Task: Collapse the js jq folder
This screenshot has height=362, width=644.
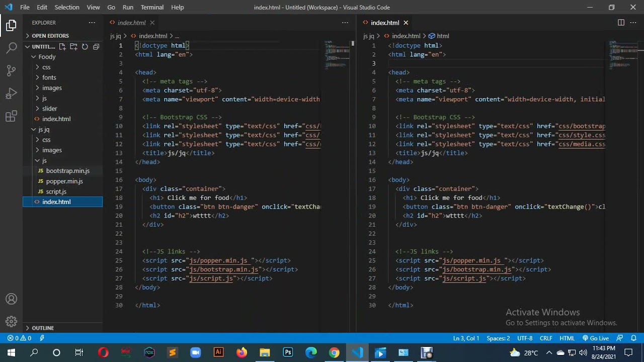Action: coord(44,130)
